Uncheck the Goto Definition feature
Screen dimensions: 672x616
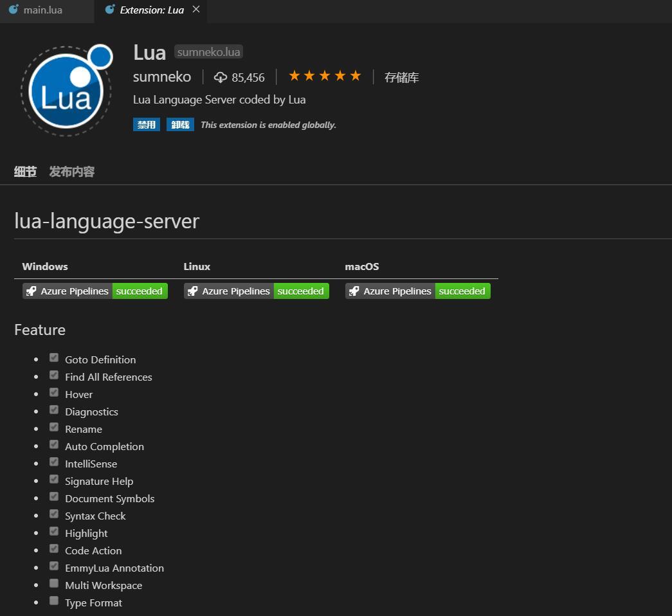[54, 357]
